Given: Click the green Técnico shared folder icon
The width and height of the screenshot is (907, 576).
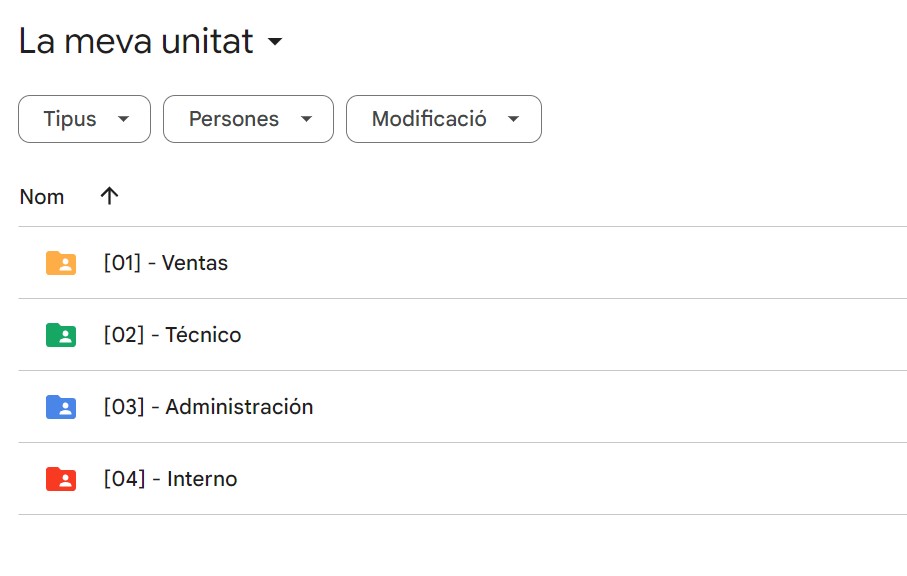Looking at the screenshot, I should pos(61,335).
